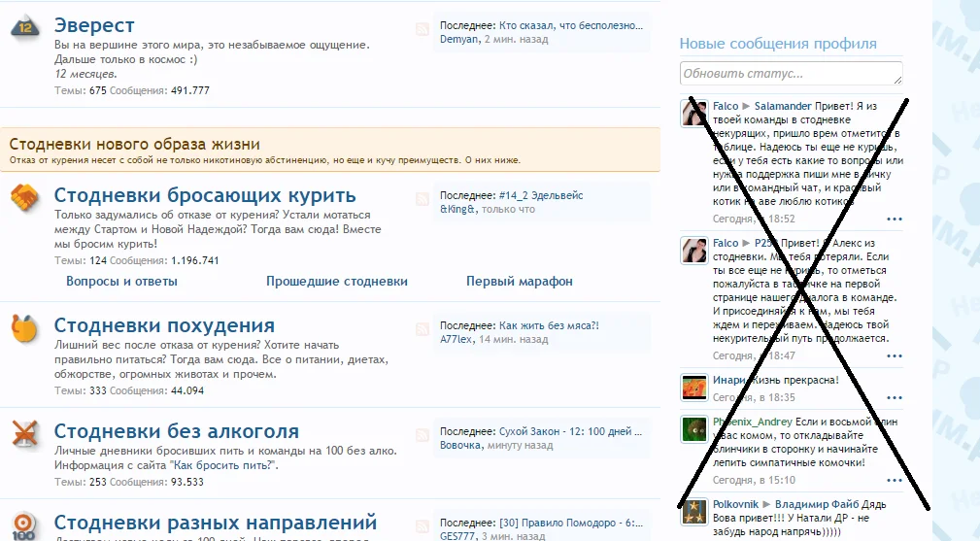Open Phoenix_Andrey's avatar thumbnail

pyautogui.click(x=693, y=429)
